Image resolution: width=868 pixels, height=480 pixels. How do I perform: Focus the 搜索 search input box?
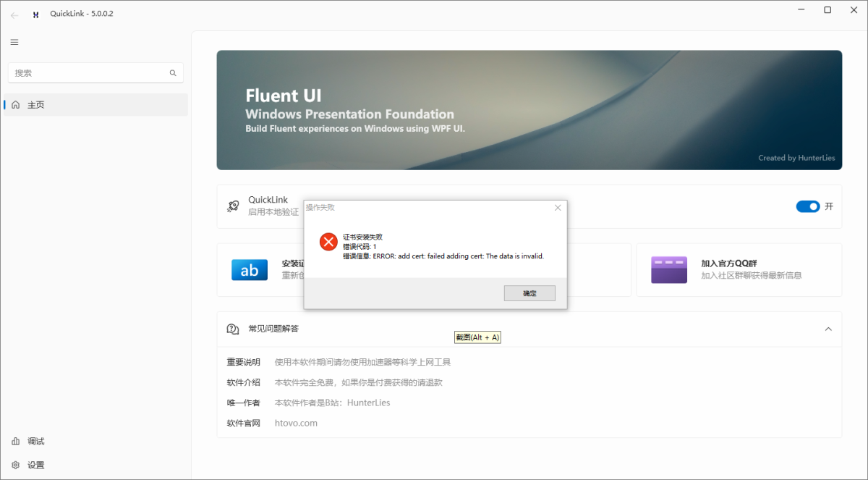pos(95,72)
